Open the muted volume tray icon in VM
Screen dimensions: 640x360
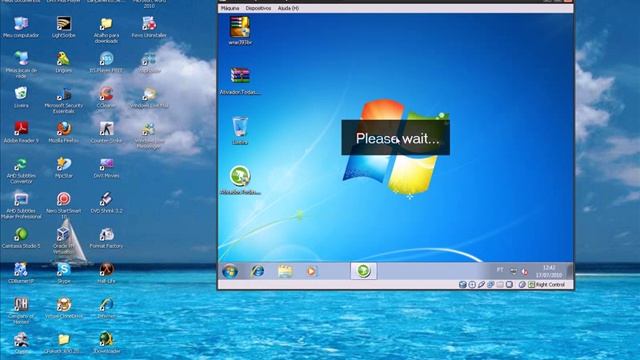pos(524,271)
